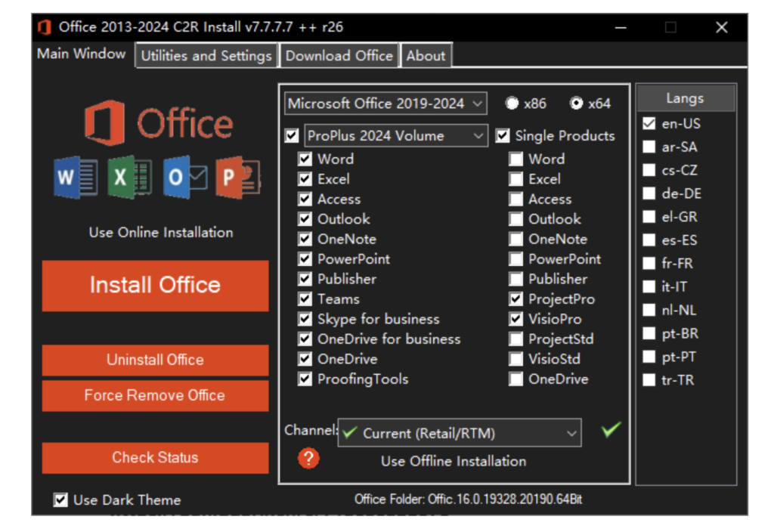Open the Channel Current (Retail/RTM) dropdown
Image resolution: width=774 pixels, height=532 pixels.
click(459, 433)
